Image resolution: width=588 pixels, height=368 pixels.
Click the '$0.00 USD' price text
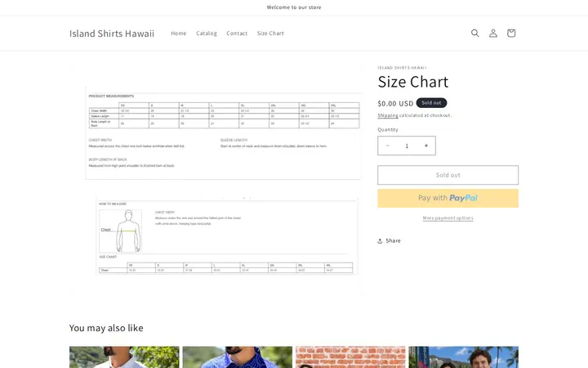click(x=395, y=103)
